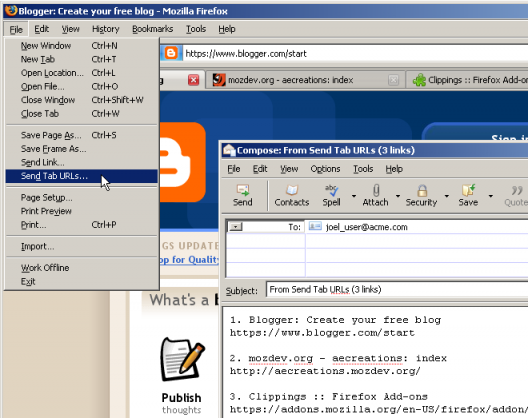Click the Save icon in Compose toolbar
Image resolution: width=528 pixels, height=418 pixels.
468,190
